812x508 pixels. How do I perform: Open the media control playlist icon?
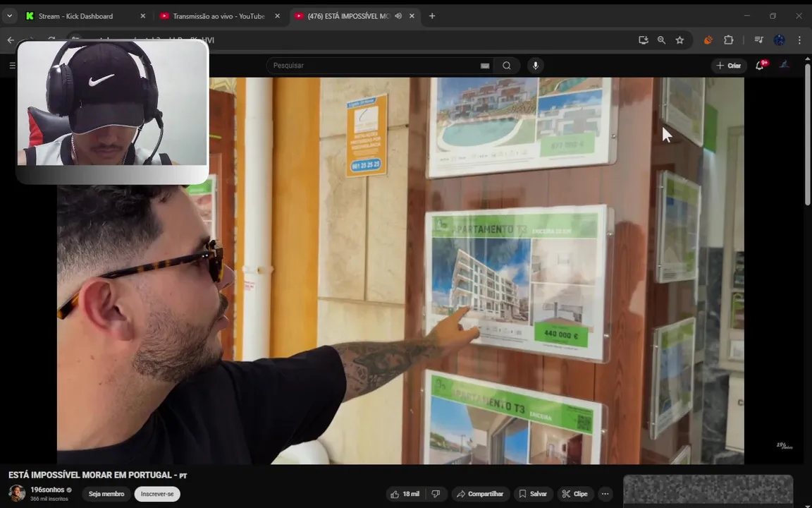[758, 40]
